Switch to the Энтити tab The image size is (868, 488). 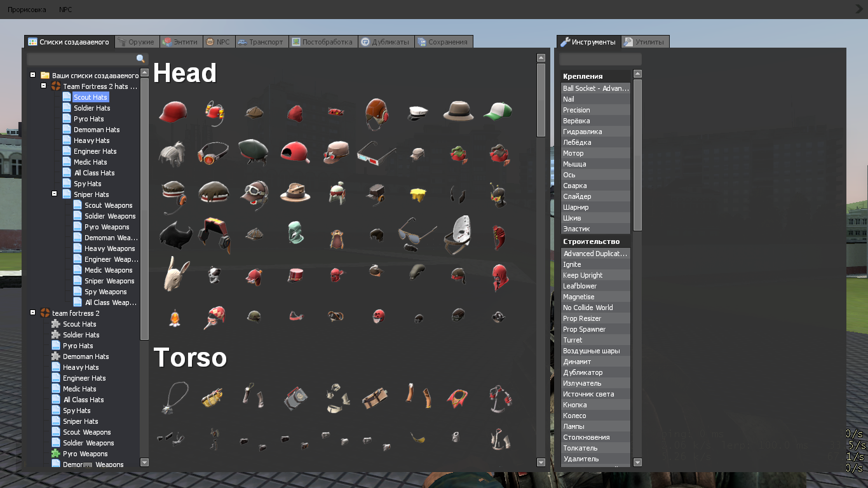[x=180, y=42]
